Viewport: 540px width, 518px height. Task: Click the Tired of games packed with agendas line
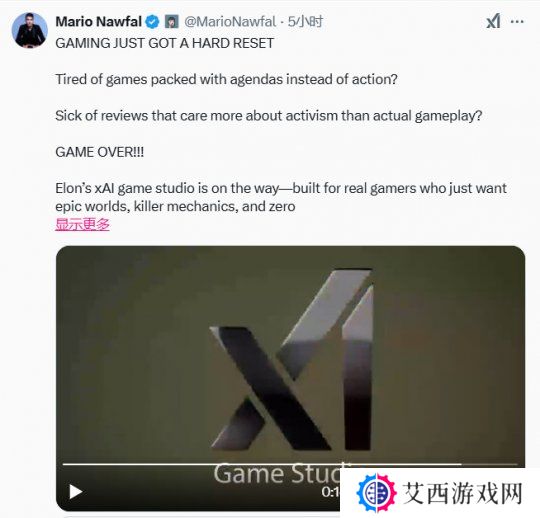226,80
